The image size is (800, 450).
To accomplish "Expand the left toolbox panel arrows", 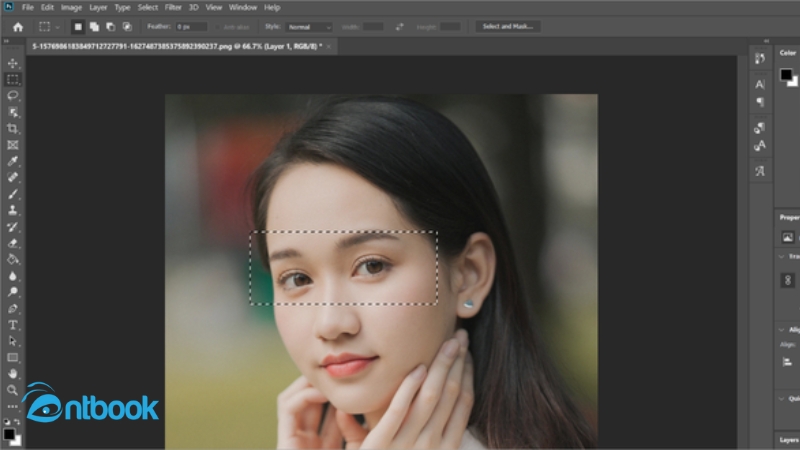I will pyautogui.click(x=6, y=41).
